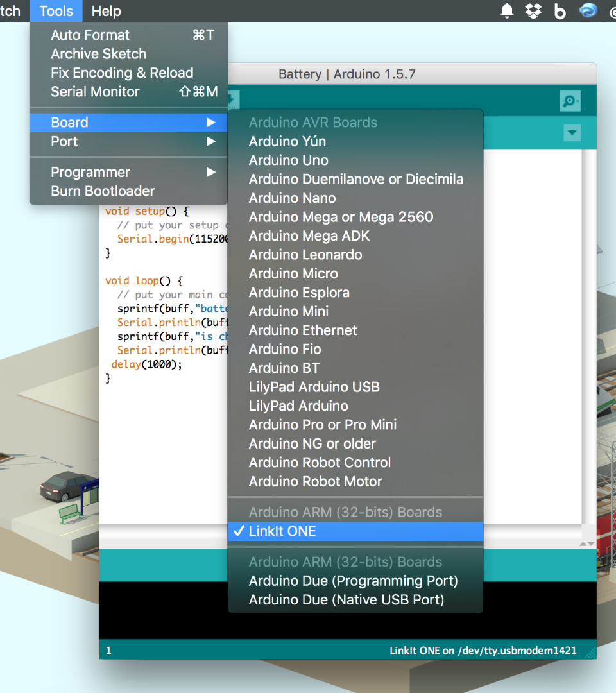Image resolution: width=616 pixels, height=693 pixels.
Task: Open the notification bell in menu bar
Action: tap(507, 11)
